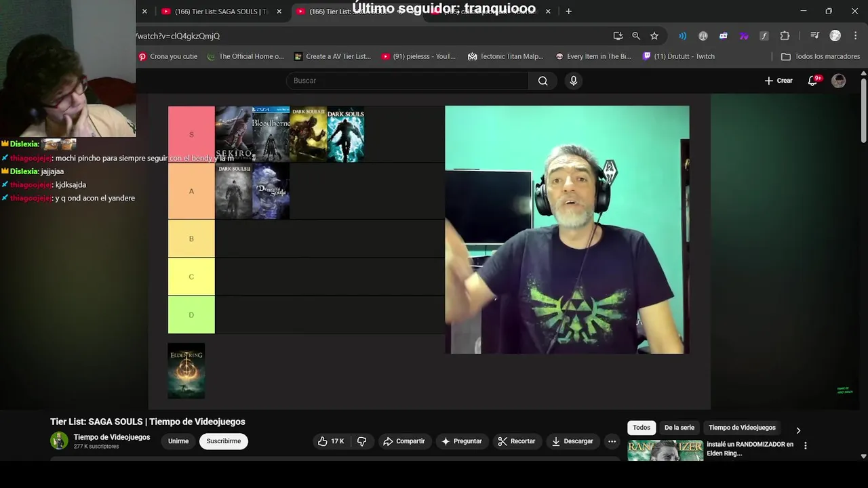Open the Chrome three-dot menu
The width and height of the screenshot is (868, 488).
[856, 36]
